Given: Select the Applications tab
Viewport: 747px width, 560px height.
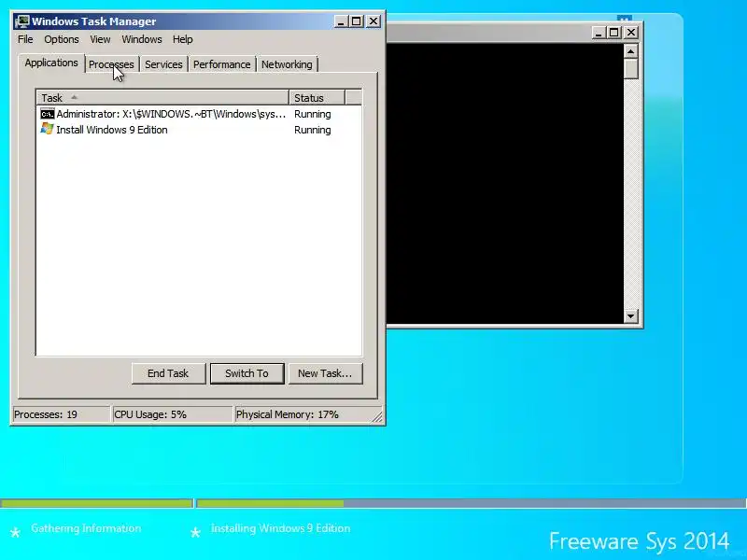Looking at the screenshot, I should 51,63.
